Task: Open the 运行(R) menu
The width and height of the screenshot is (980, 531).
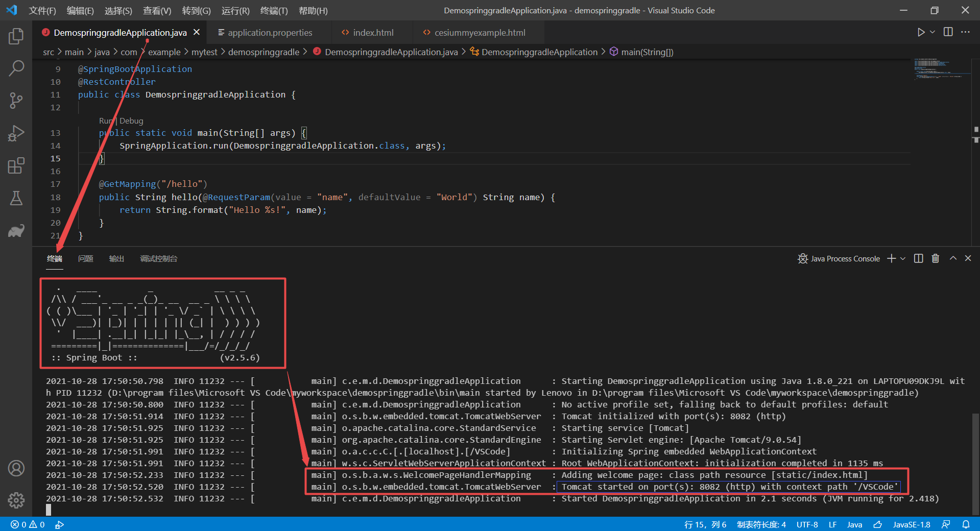Action: [235, 11]
